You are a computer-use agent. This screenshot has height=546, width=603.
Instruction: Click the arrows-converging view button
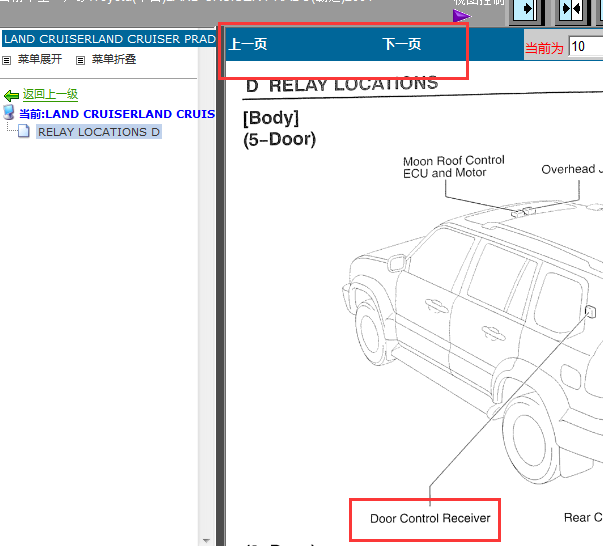point(571,10)
